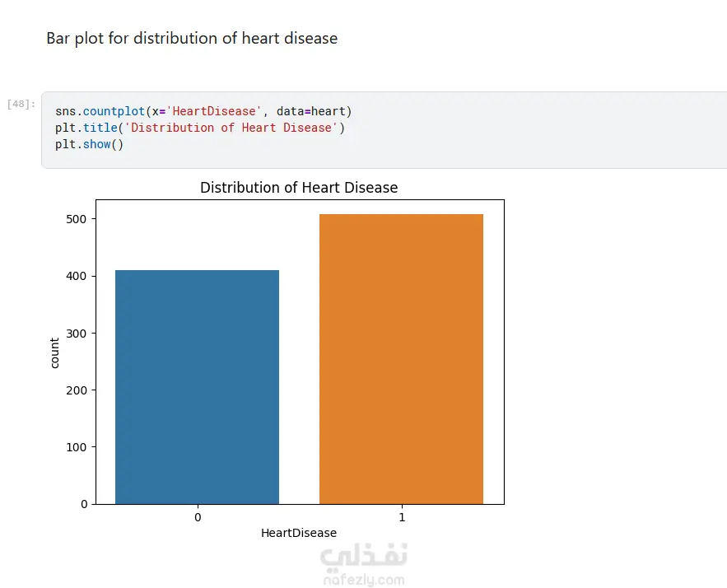Click the y-axis tick label '500'

coord(78,219)
